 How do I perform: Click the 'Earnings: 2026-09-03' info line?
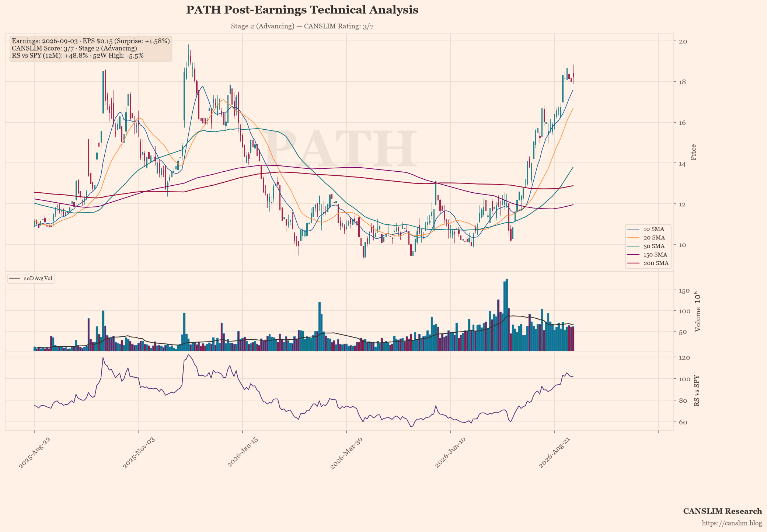pyautogui.click(x=91, y=41)
